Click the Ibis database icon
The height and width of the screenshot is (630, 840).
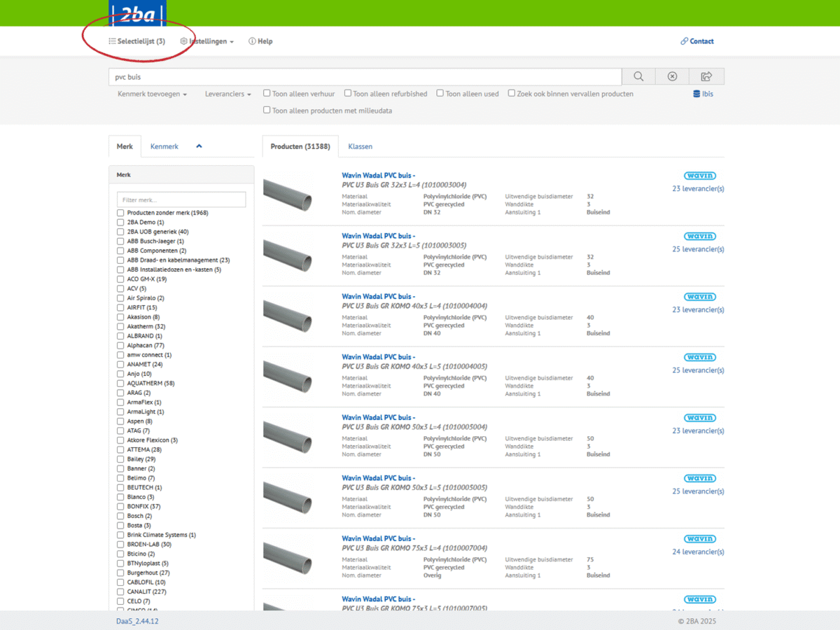(x=696, y=94)
